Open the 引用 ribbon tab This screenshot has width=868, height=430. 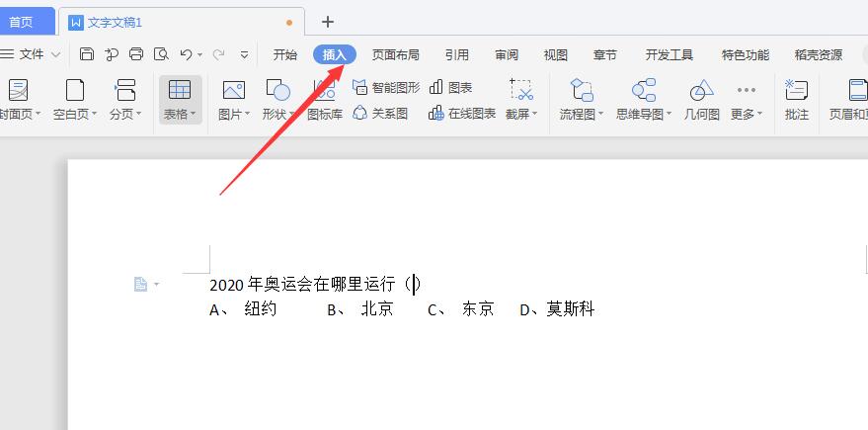coord(456,54)
